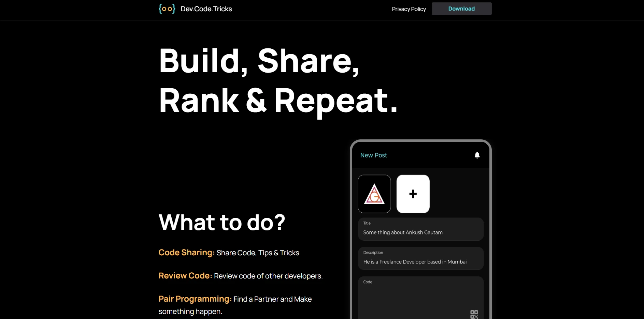Screen dimensions: 644x319
Task: Click the curly-brace {oo} logo icon
Action: (x=167, y=9)
